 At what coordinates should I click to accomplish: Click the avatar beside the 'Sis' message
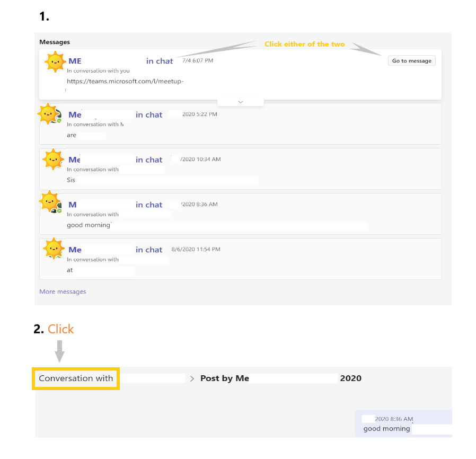[x=53, y=159]
